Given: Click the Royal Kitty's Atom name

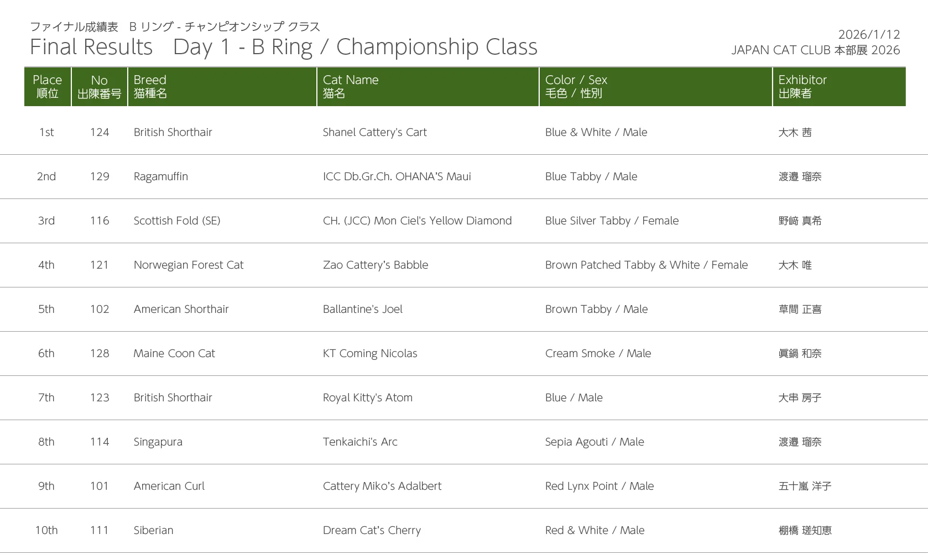Looking at the screenshot, I should click(367, 397).
